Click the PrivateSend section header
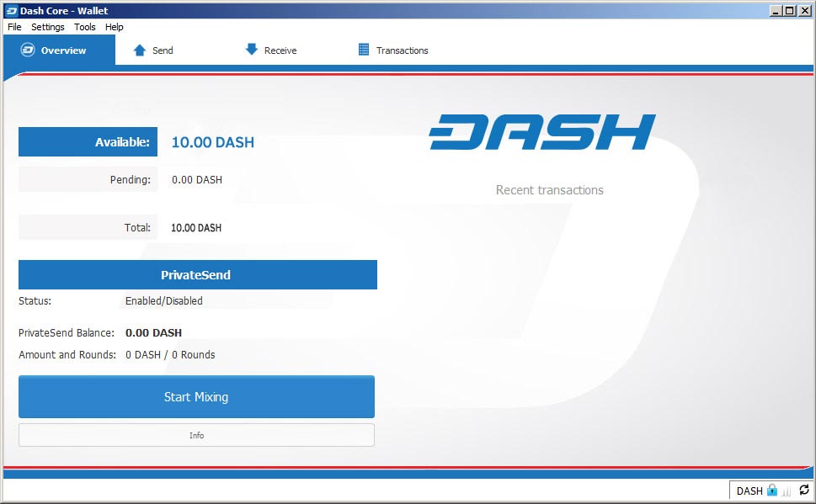Image resolution: width=816 pixels, height=504 pixels. click(198, 274)
